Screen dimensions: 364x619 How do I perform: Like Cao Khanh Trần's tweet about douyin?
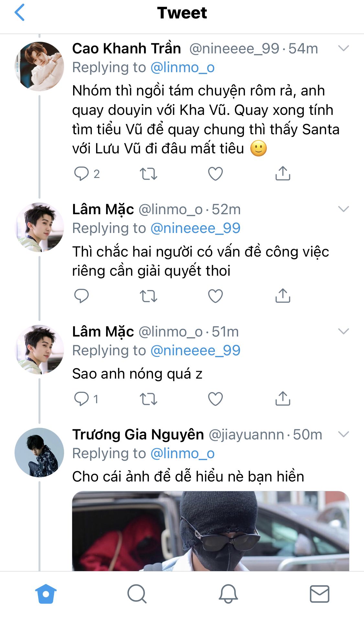215,174
